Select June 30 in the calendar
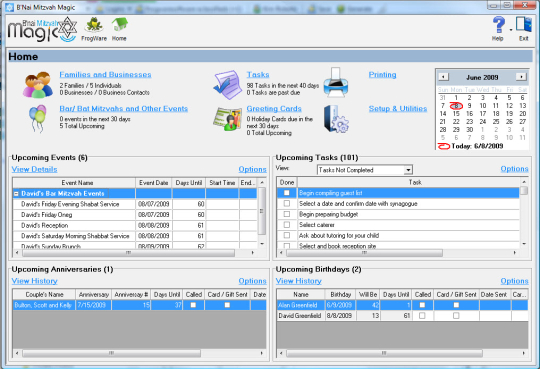The image size is (540, 369). click(469, 130)
